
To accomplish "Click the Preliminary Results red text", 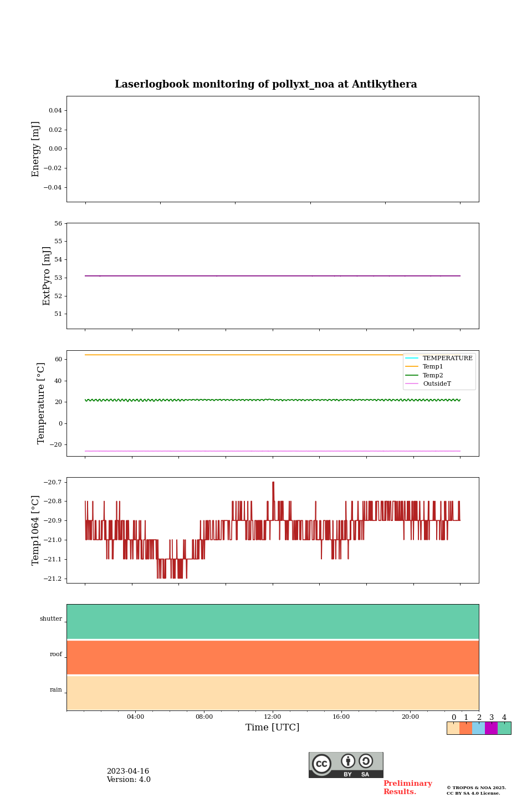I will click(x=407, y=787).
